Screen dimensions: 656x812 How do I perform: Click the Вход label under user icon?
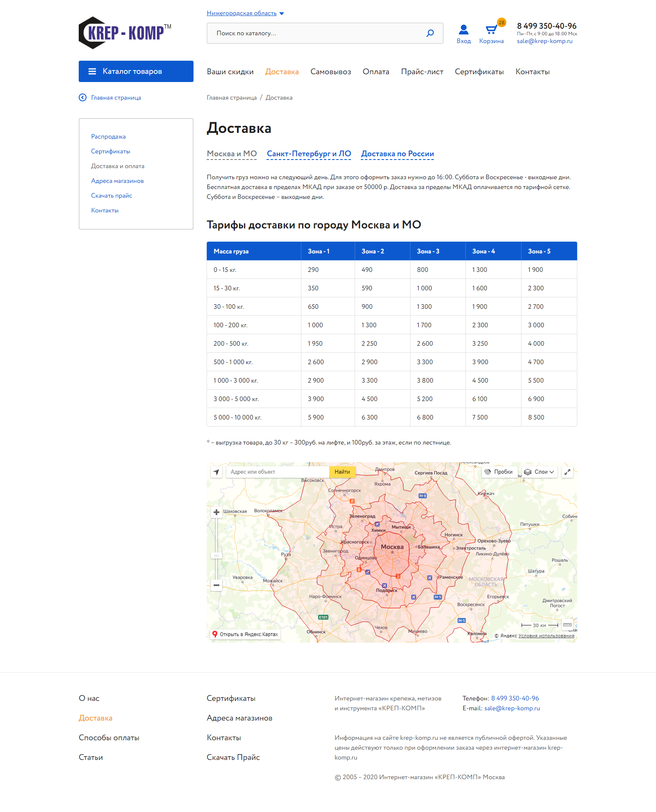pos(464,41)
